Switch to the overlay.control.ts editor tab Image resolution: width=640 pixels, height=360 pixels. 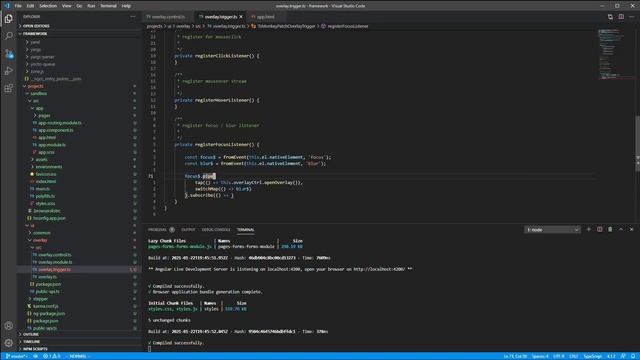168,17
